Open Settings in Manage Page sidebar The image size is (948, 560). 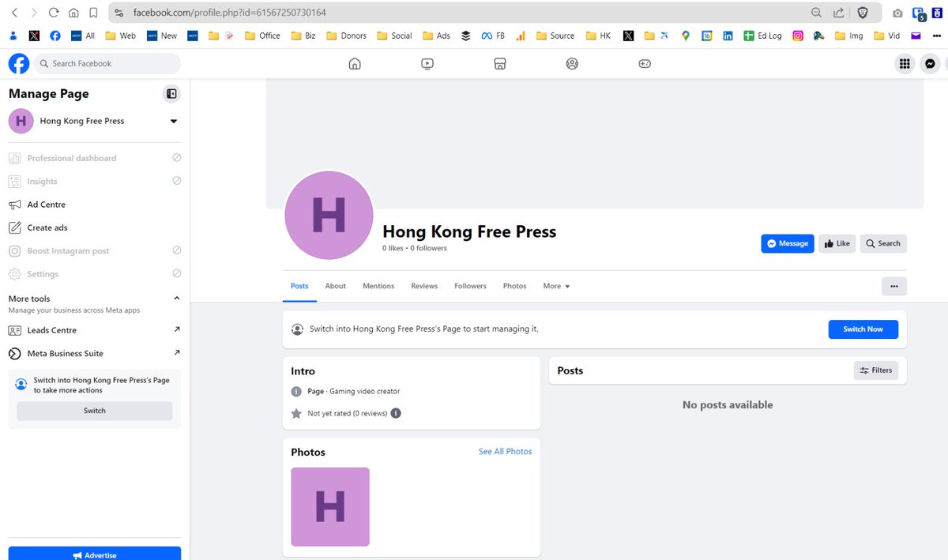pos(95,274)
